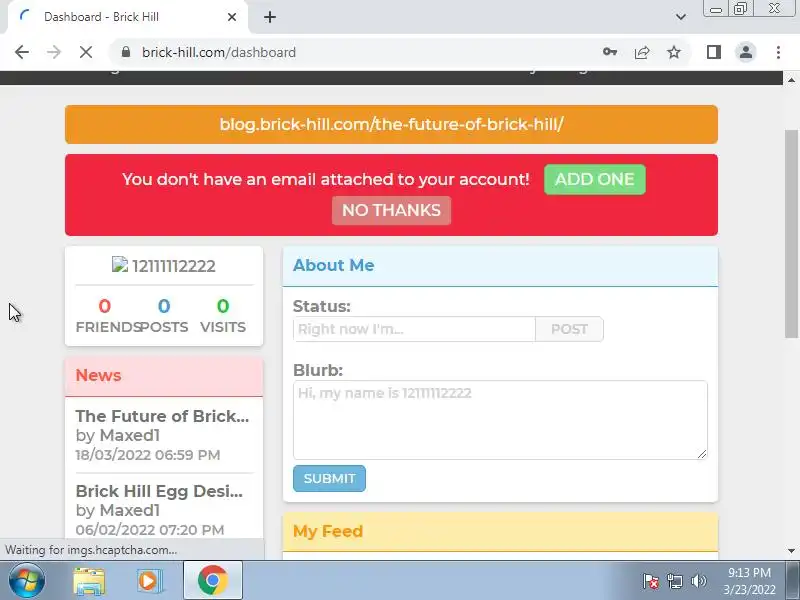
Task: Click the My Feed heading
Action: [328, 532]
